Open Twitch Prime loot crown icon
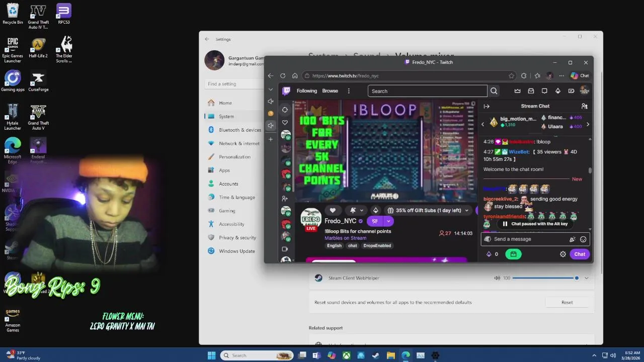This screenshot has width=644, height=362. (517, 91)
